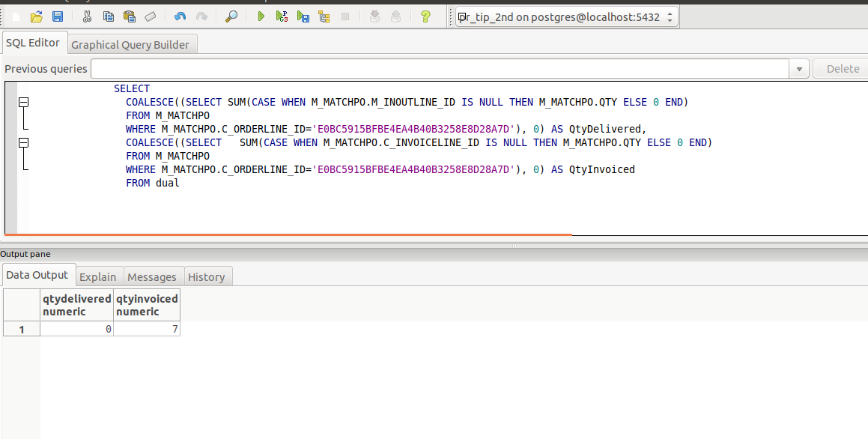Screen dimensions: 868x439
Task: Click the Open file folder icon
Action: tap(36, 16)
